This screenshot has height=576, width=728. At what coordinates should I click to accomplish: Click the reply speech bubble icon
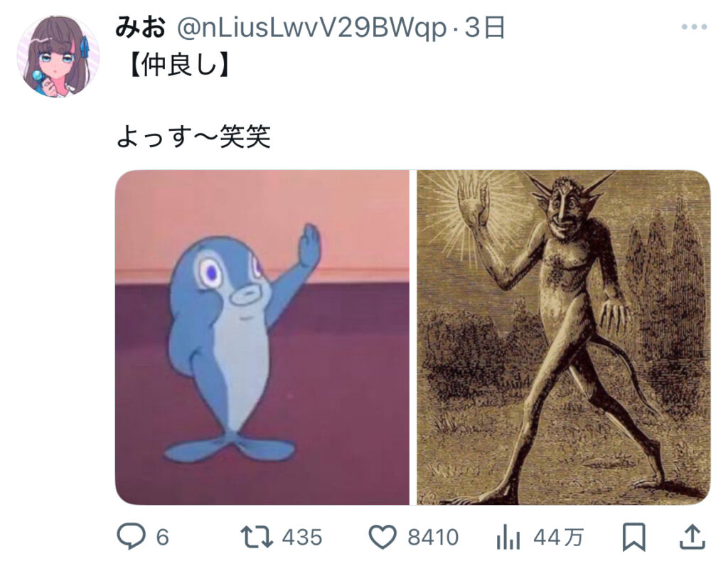(131, 536)
